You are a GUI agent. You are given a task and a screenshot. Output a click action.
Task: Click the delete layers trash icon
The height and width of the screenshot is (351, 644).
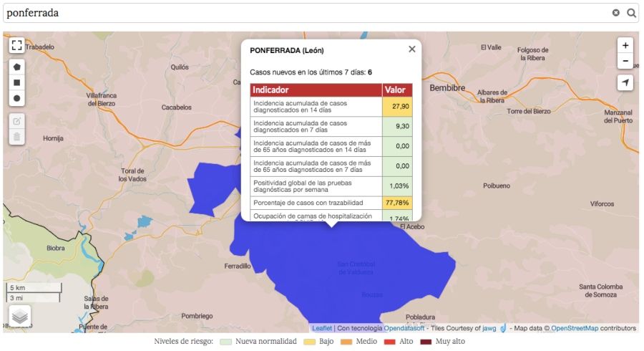17,136
